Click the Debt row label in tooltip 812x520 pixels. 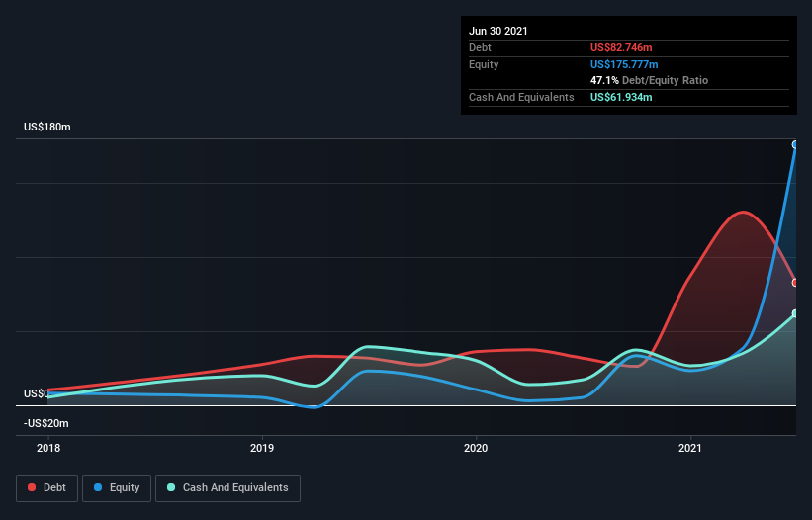480,47
